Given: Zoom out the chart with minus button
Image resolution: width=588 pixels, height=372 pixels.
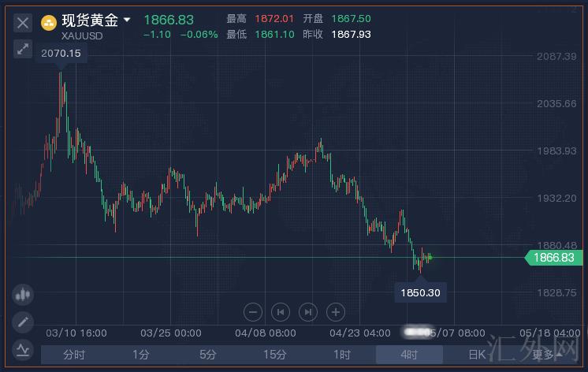Looking at the screenshot, I should pos(253,311).
